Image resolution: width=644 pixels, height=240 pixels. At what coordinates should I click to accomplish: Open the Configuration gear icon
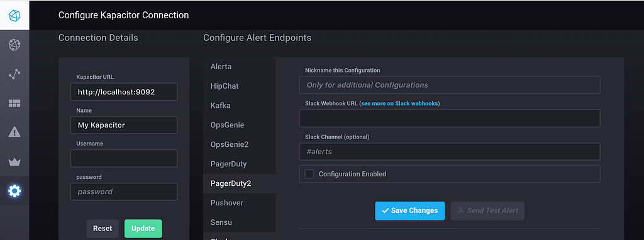(14, 191)
